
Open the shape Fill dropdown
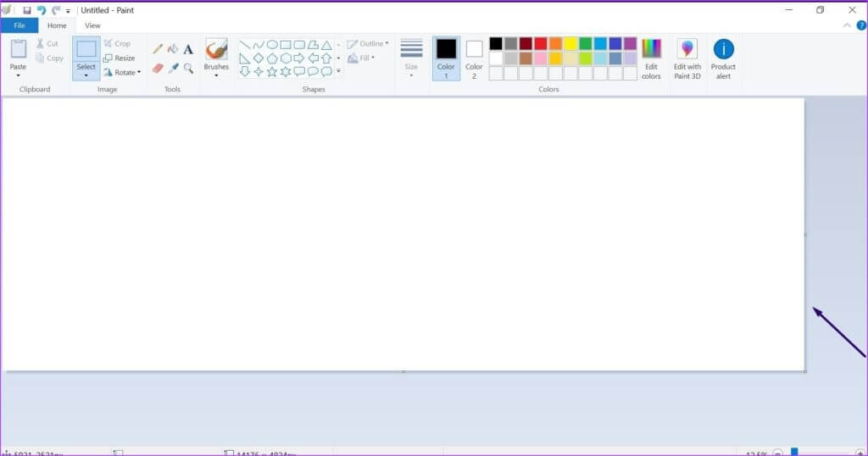tap(361, 58)
